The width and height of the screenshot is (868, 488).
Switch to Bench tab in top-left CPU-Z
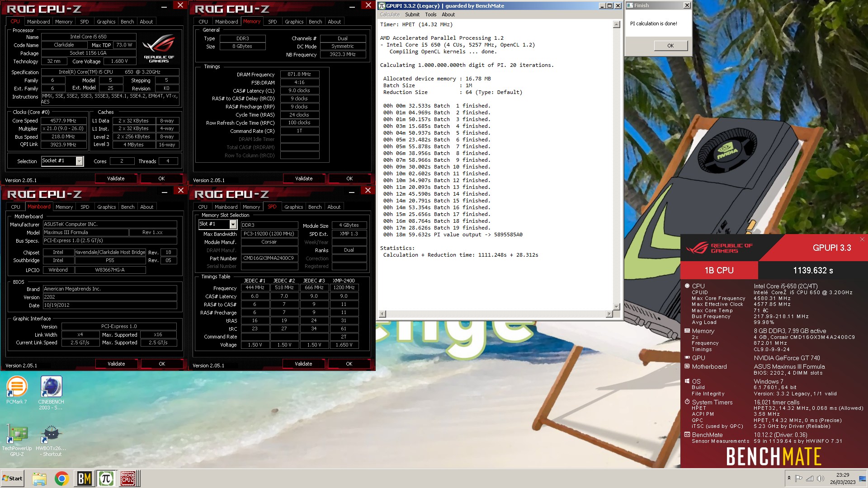click(x=127, y=22)
